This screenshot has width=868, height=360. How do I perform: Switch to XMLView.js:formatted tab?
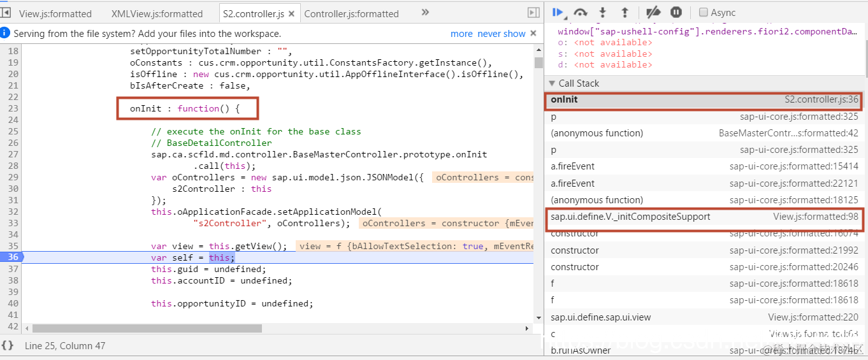(x=157, y=13)
